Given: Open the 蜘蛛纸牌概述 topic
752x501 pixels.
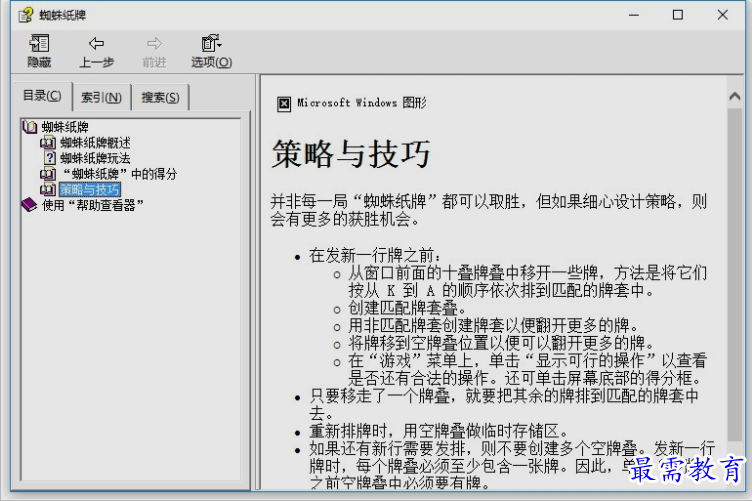Looking at the screenshot, I should 95,143.
